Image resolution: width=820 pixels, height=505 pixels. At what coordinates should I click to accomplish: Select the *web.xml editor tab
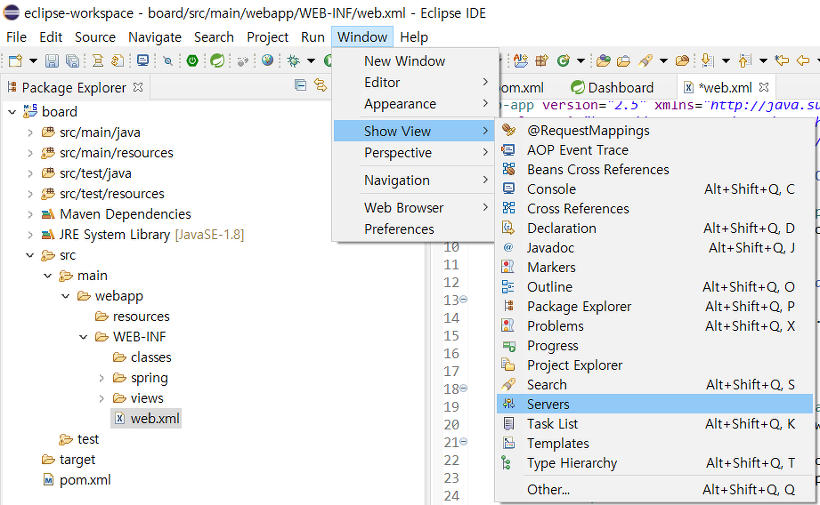point(726,88)
